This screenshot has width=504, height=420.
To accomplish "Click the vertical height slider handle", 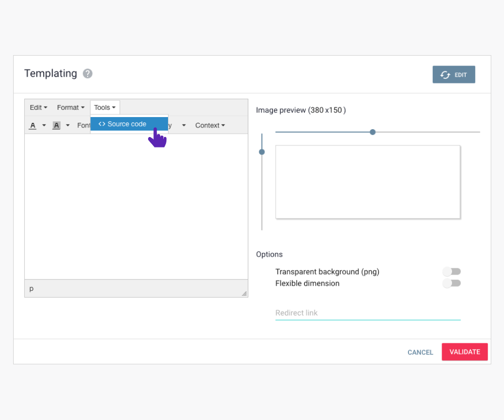I will (x=262, y=152).
